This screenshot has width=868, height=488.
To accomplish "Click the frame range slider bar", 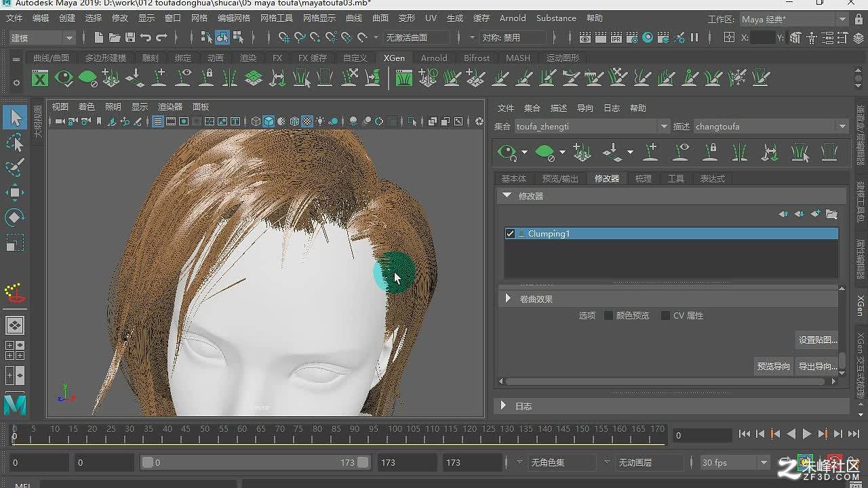I will click(x=255, y=462).
